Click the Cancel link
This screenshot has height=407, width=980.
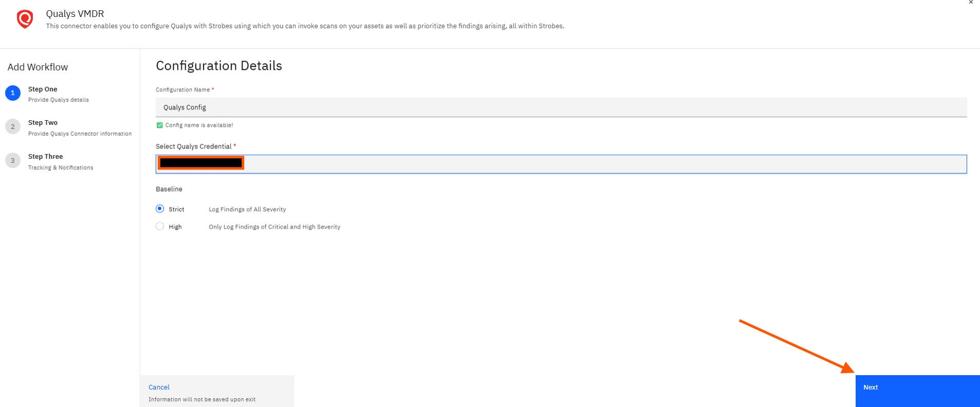point(159,387)
